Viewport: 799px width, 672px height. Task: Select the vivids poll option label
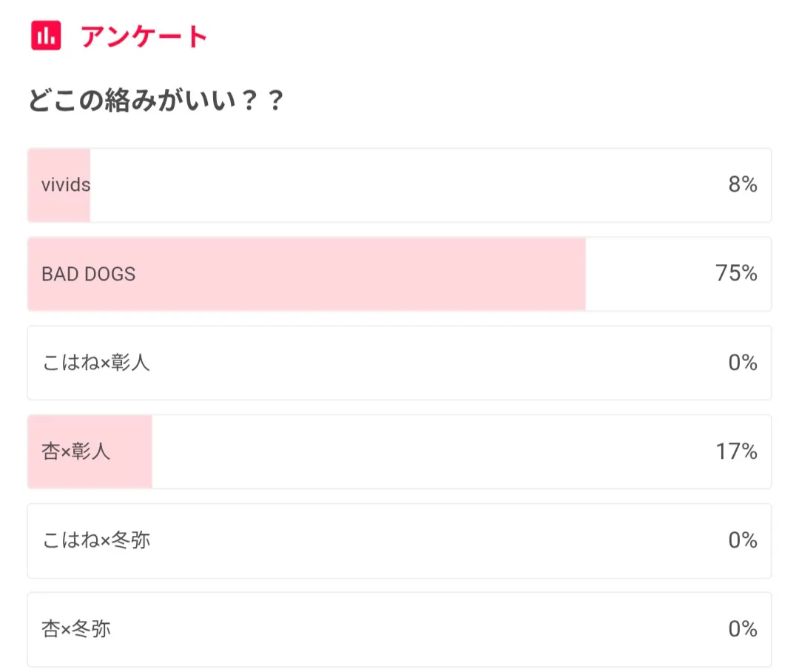pos(66,185)
